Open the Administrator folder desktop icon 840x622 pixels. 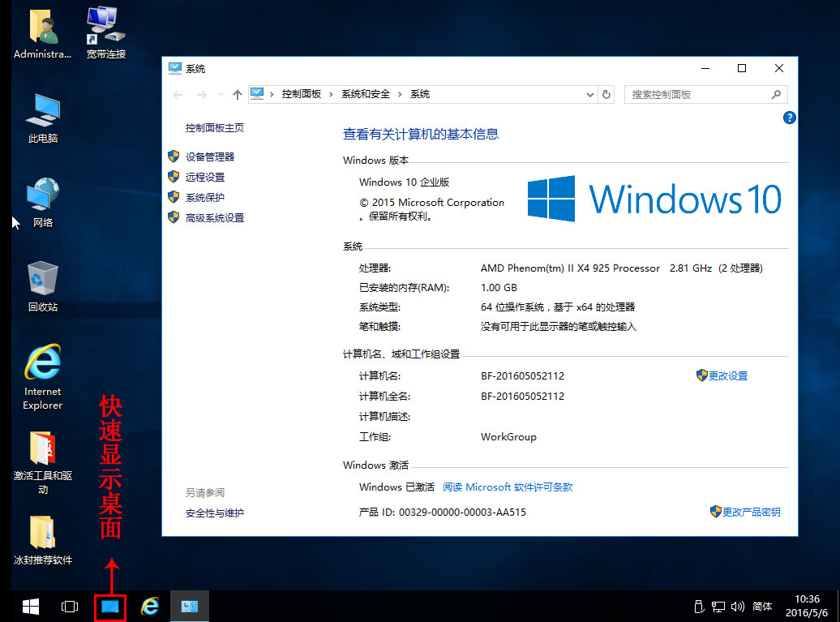click(x=42, y=32)
